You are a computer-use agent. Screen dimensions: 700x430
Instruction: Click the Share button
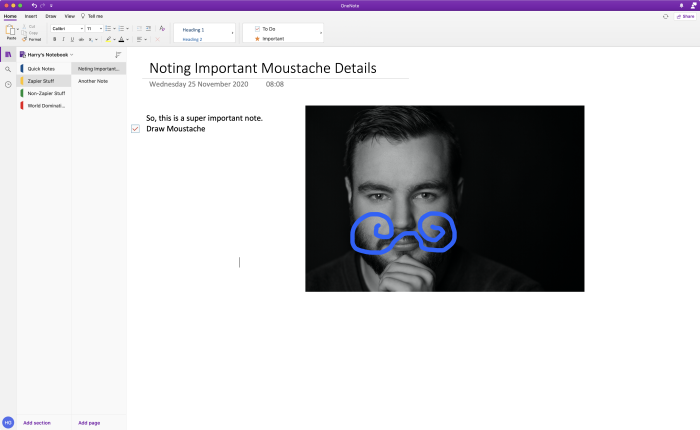[685, 17]
